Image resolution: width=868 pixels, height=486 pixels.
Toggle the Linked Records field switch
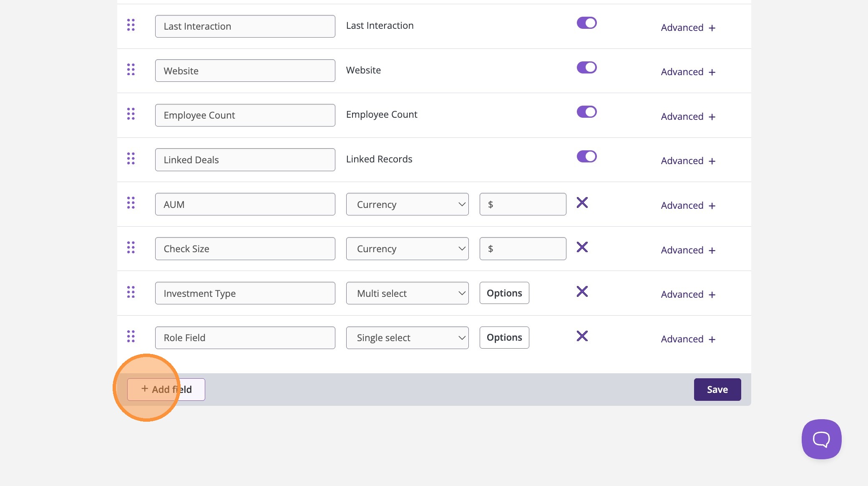(x=586, y=157)
